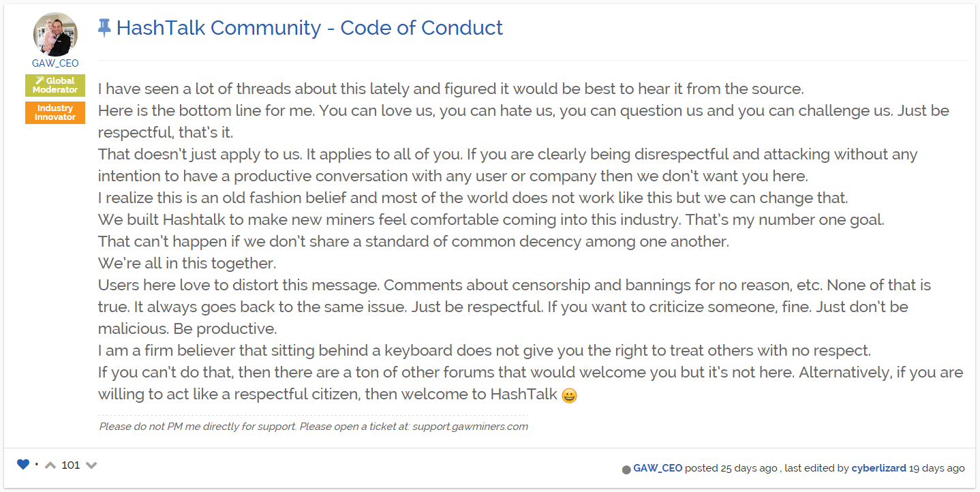
Task: Click the line 'We're all in this together.'
Action: coord(187,263)
